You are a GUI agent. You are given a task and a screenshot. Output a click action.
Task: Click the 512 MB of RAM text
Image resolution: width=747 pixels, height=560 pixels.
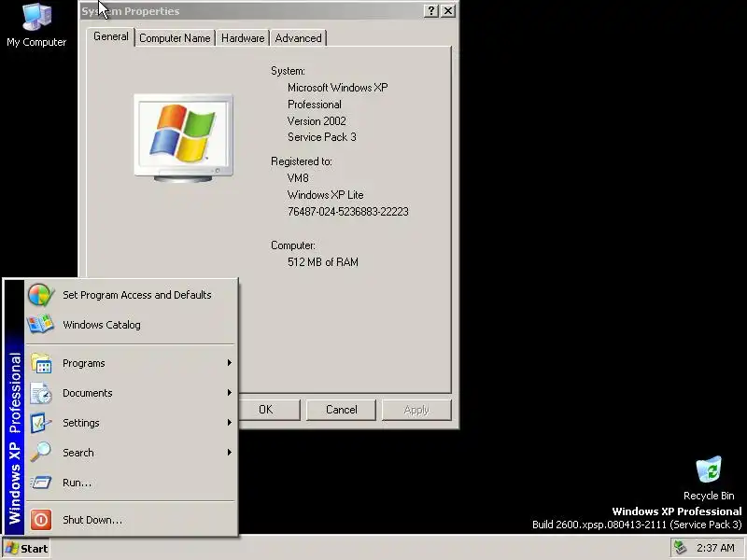tap(322, 262)
